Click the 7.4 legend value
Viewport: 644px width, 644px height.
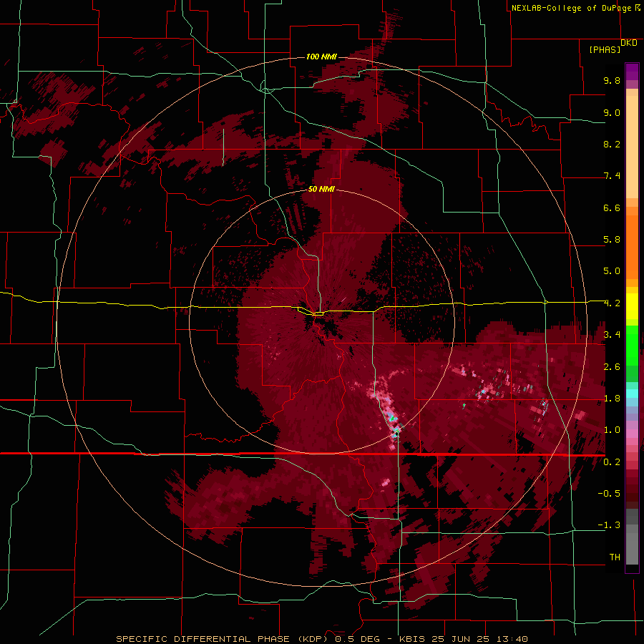point(612,176)
